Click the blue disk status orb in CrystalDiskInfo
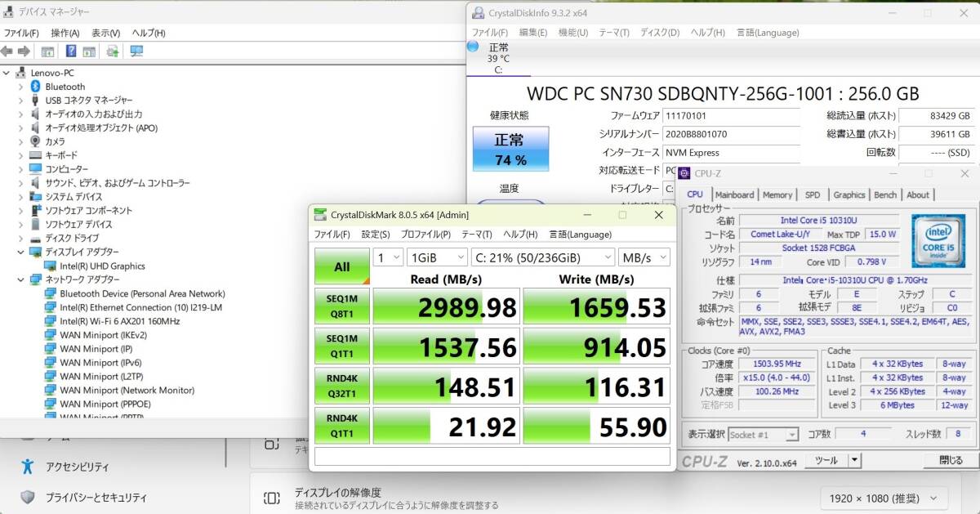The image size is (980, 514). [473, 47]
